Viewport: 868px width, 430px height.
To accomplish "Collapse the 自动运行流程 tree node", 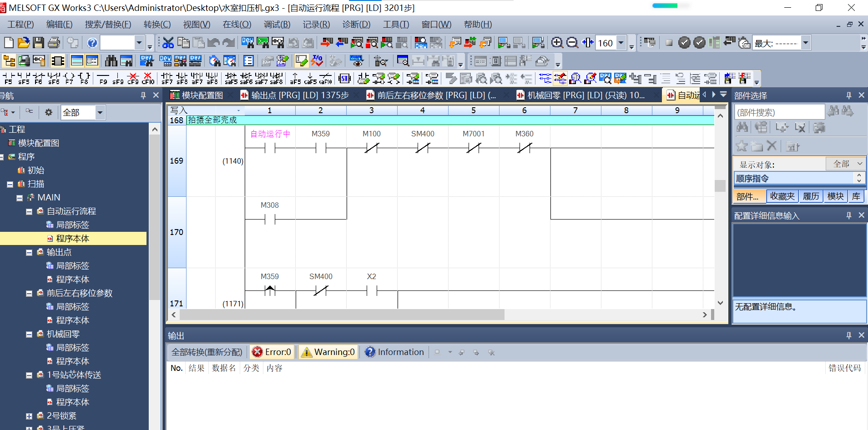I will pos(29,211).
